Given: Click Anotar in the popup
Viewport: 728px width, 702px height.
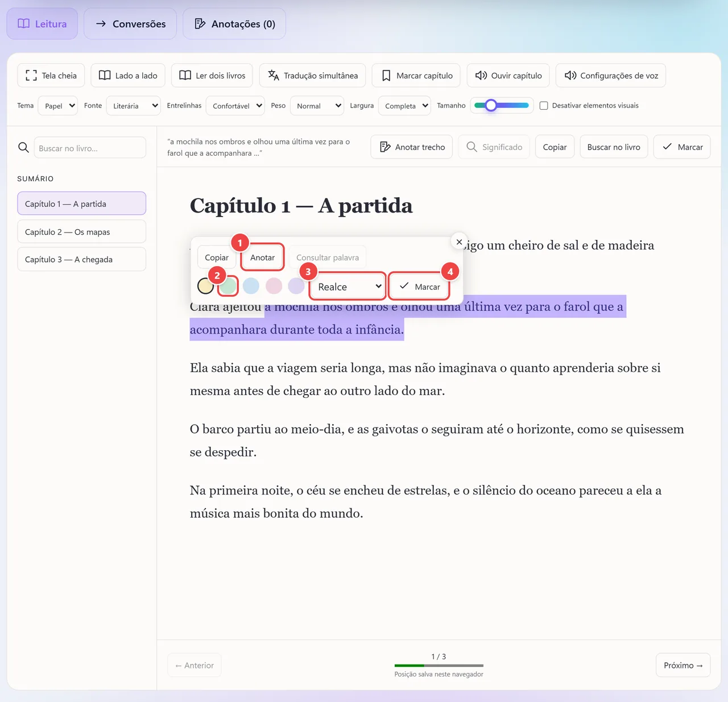Looking at the screenshot, I should 262,257.
